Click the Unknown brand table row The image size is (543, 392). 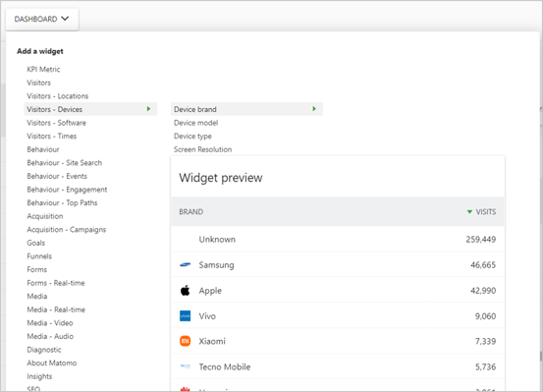(x=338, y=239)
